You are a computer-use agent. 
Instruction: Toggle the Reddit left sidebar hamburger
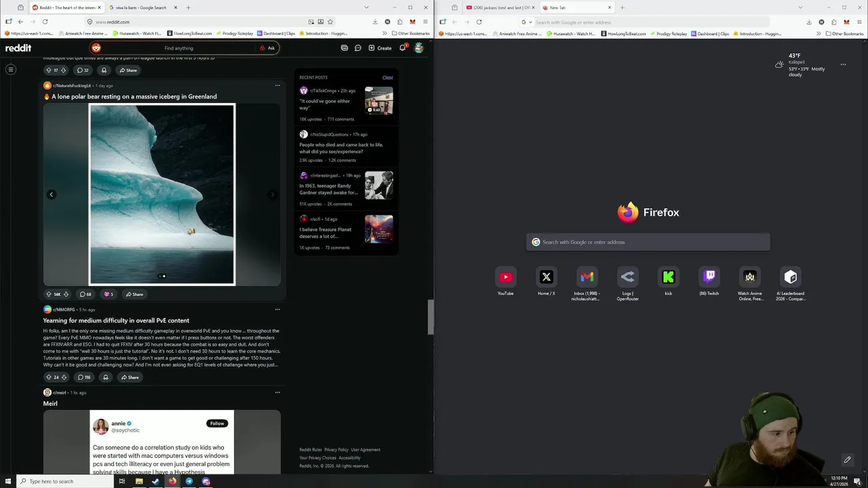click(x=11, y=69)
